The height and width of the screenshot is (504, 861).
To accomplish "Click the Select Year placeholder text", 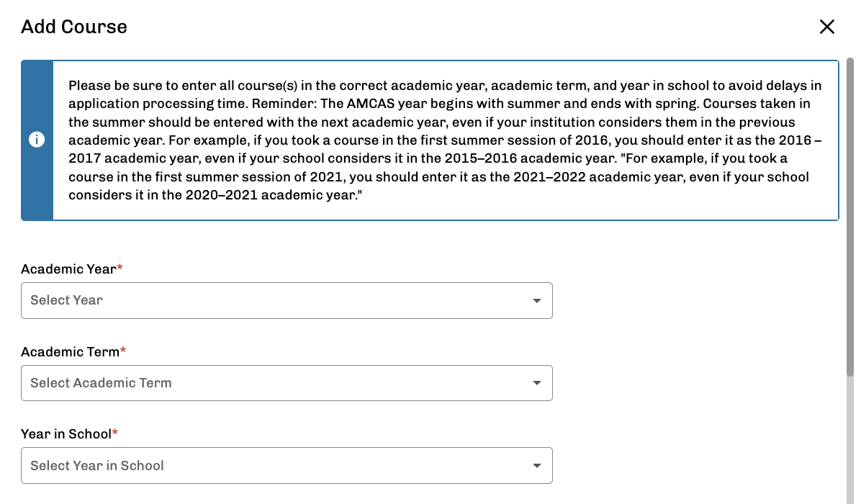I will [66, 300].
